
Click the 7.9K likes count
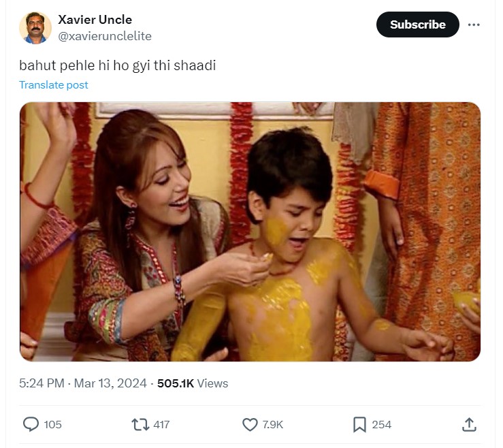coord(272,424)
